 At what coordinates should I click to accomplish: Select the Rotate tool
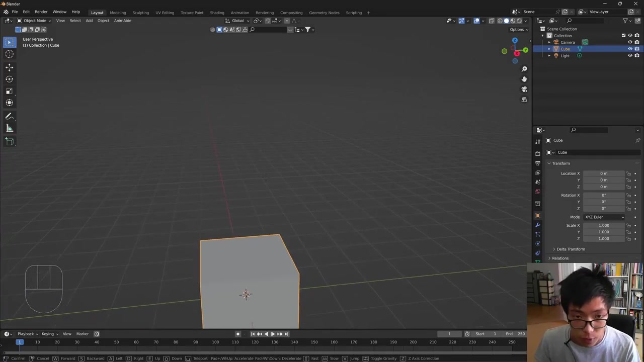pos(9,79)
